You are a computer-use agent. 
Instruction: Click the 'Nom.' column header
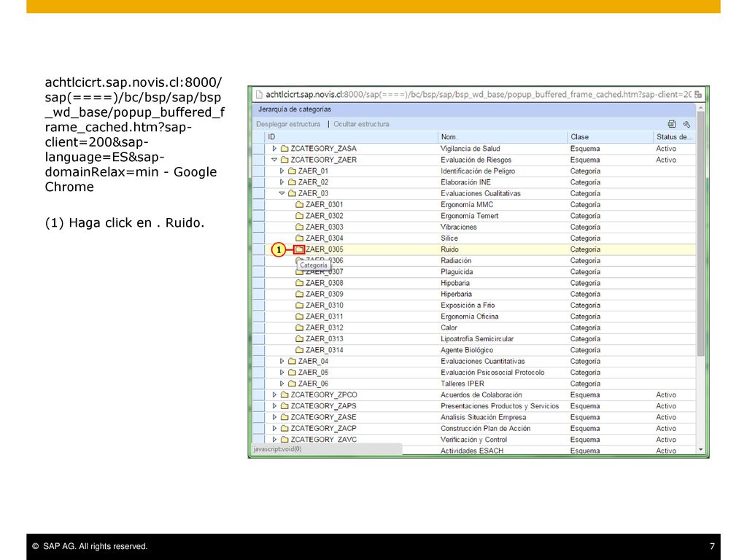pos(502,136)
